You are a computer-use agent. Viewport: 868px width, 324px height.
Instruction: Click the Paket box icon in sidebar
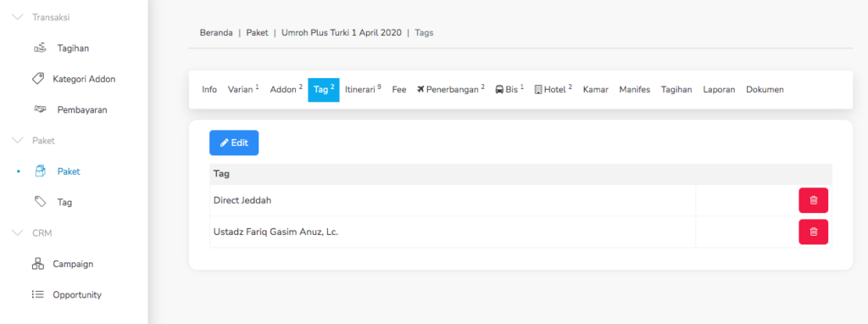40,171
